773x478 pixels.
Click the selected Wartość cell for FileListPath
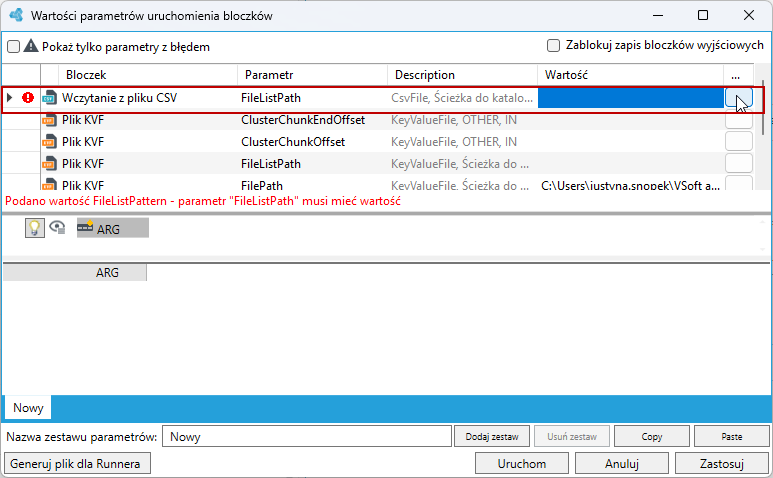[631, 98]
